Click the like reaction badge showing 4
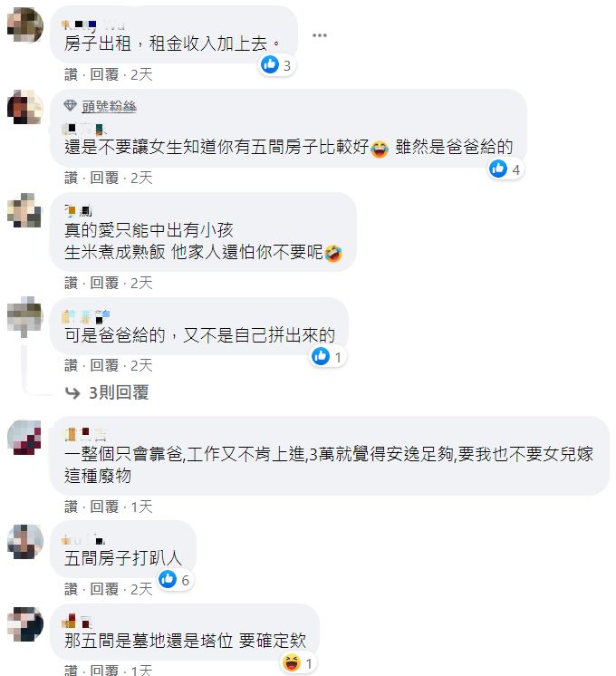The width and height of the screenshot is (616, 676). pos(505,169)
